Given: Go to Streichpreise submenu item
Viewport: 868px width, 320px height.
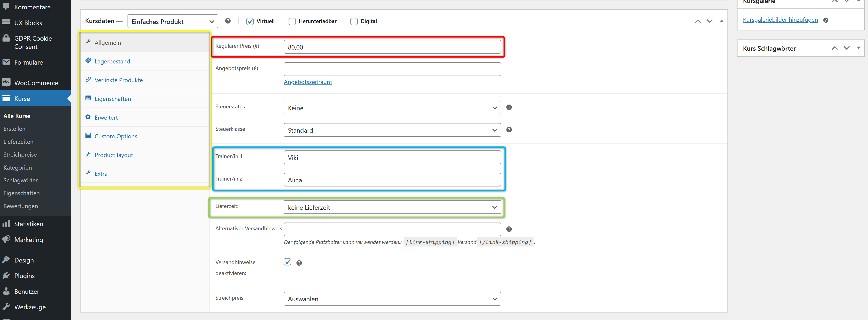Looking at the screenshot, I should (x=20, y=155).
